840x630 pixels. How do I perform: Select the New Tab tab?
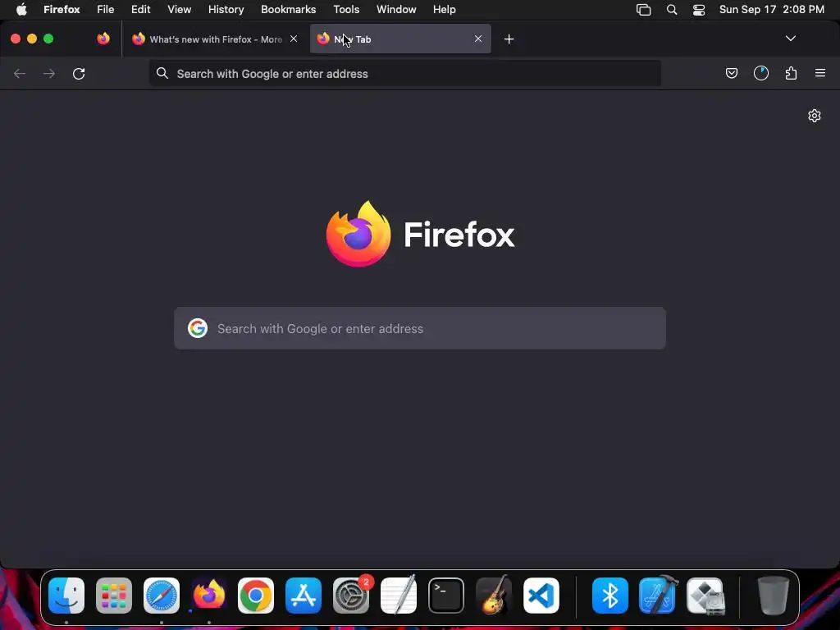click(x=400, y=39)
